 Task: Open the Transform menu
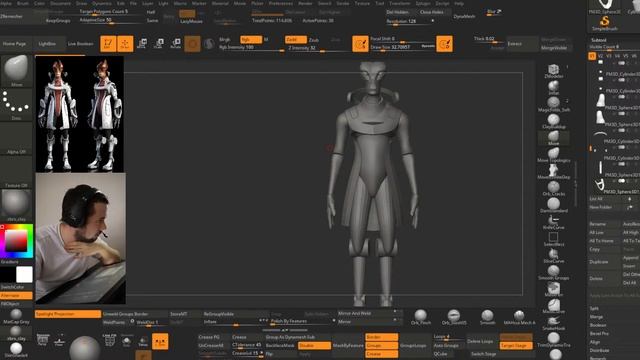tap(400, 3)
